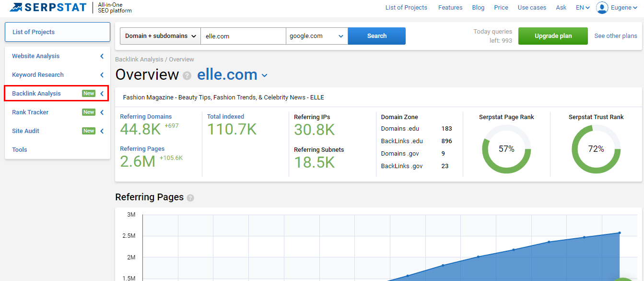This screenshot has height=281, width=644.
Task: Click the help icon beside Referring Pages heading
Action: pos(190,197)
